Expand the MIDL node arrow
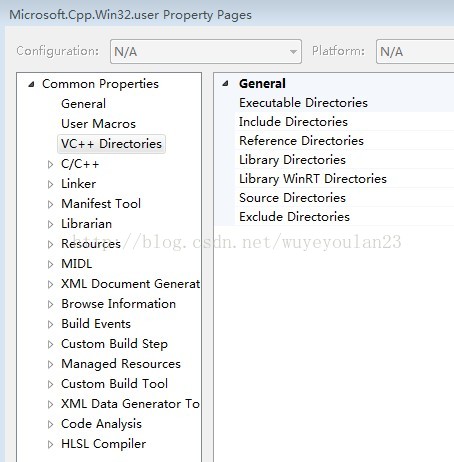This screenshot has height=462, width=454. 50,264
